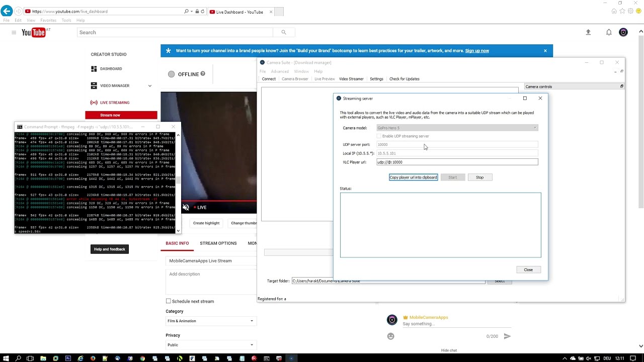Unmute the live preview player speaker

(x=186, y=207)
